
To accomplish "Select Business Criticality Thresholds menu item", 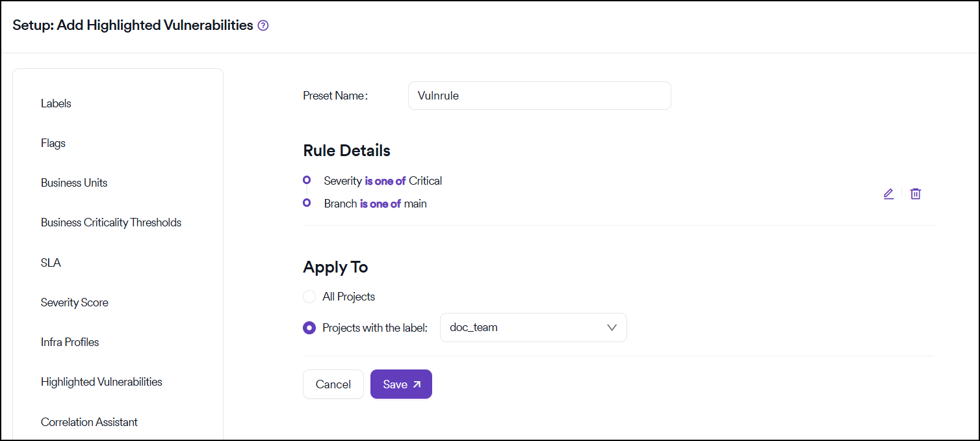I will pyautogui.click(x=111, y=222).
